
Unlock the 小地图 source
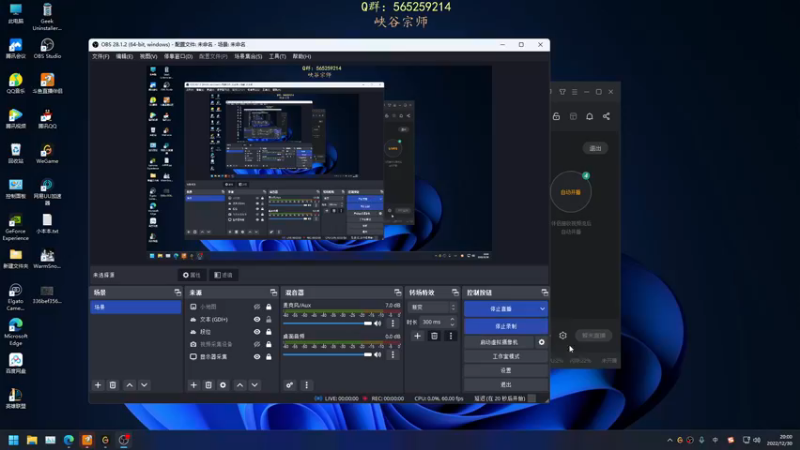point(268,307)
